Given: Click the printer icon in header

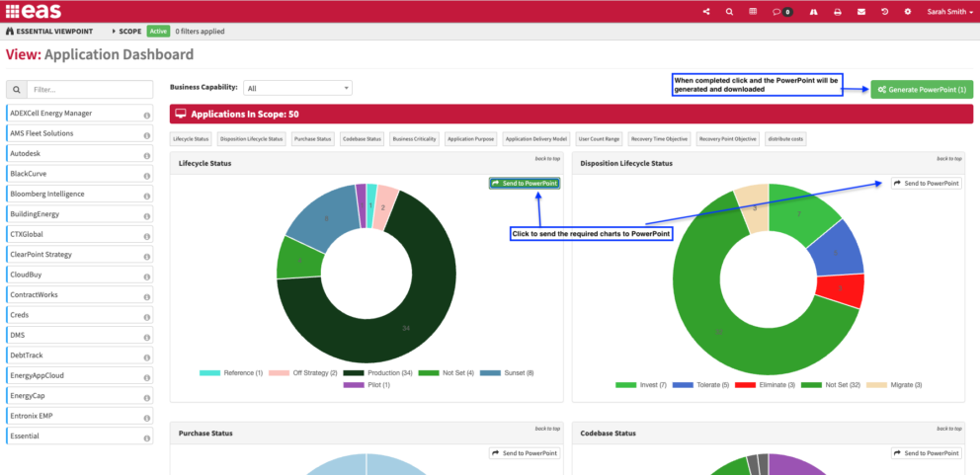Looking at the screenshot, I should (838, 11).
